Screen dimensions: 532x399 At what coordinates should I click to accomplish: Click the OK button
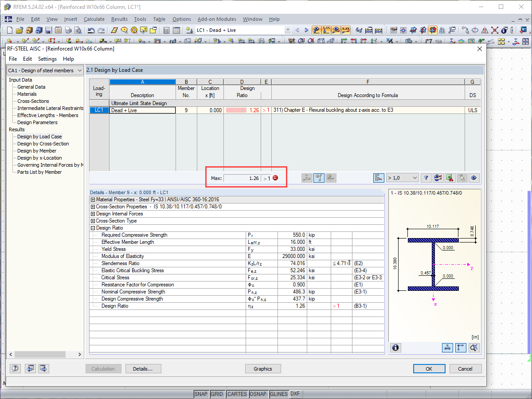coord(429,369)
